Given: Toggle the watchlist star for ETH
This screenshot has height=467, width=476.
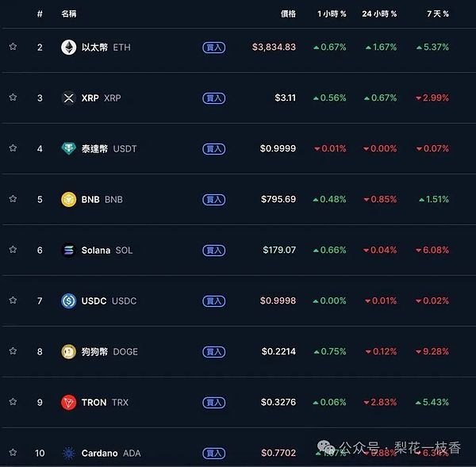Looking at the screenshot, I should 13,47.
